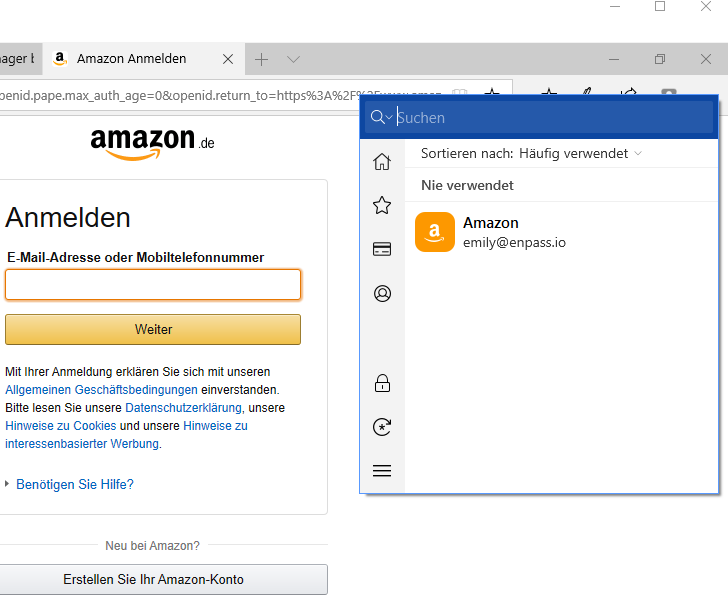
Task: Show favorites using the star sidebar icon
Action: (381, 206)
